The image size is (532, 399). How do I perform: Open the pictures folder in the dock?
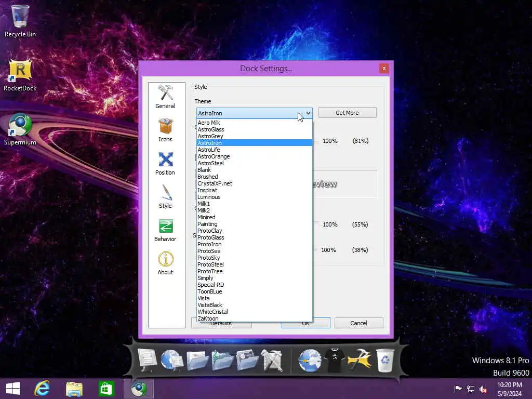(x=247, y=361)
